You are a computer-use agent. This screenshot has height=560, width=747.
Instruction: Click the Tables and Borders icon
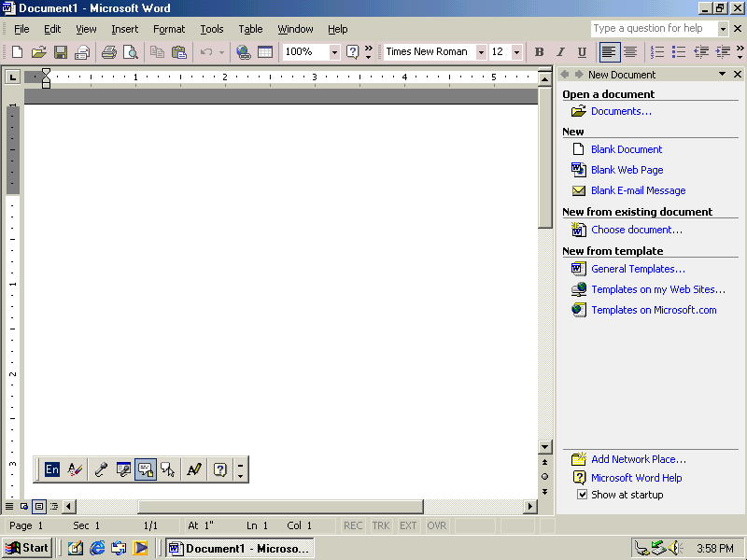coord(265,52)
